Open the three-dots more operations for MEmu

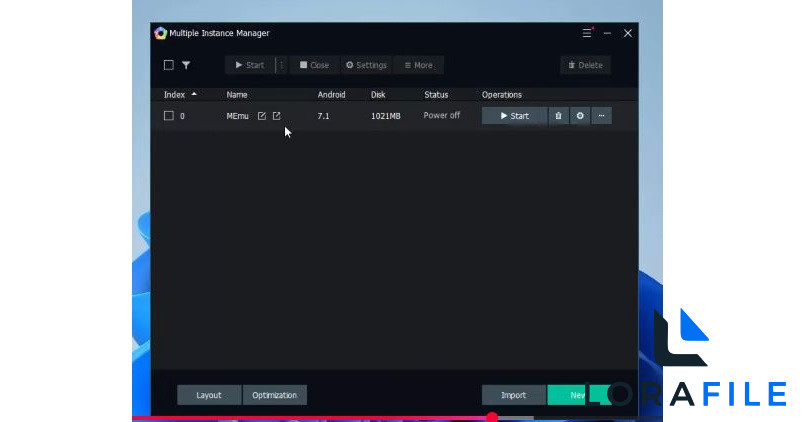[602, 116]
